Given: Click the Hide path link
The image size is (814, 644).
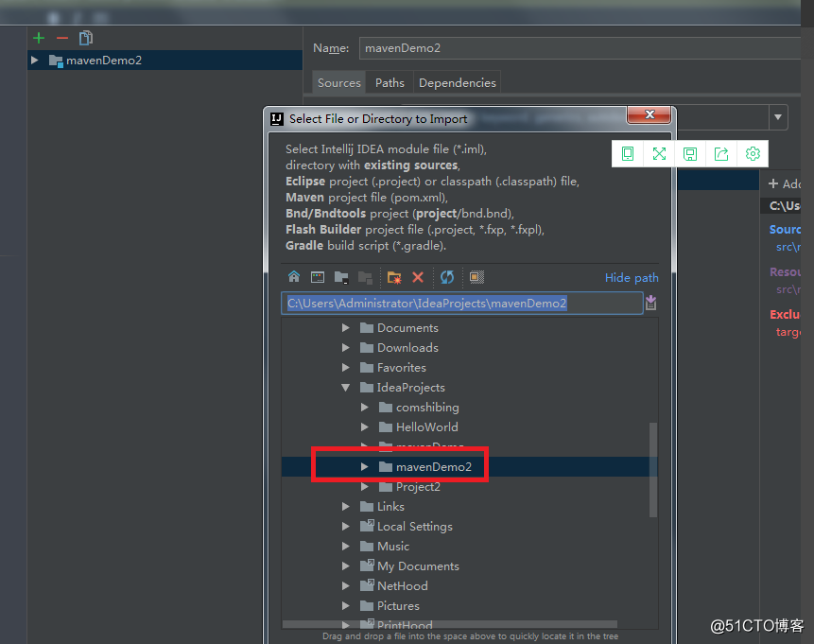Looking at the screenshot, I should [x=632, y=278].
